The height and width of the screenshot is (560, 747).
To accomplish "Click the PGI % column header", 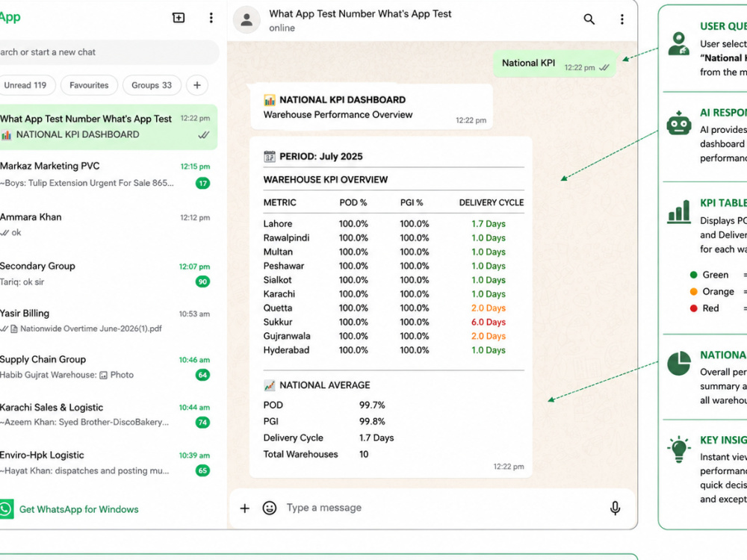I will pos(412,203).
